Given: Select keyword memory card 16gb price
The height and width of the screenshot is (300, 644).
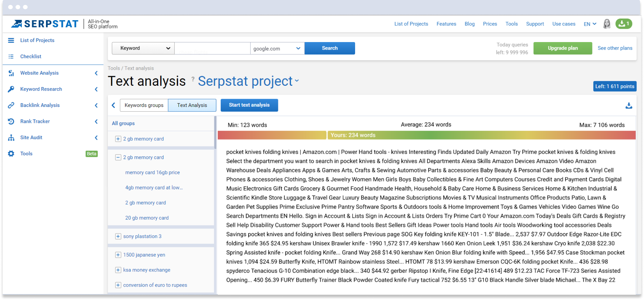Looking at the screenshot, I should (153, 173).
